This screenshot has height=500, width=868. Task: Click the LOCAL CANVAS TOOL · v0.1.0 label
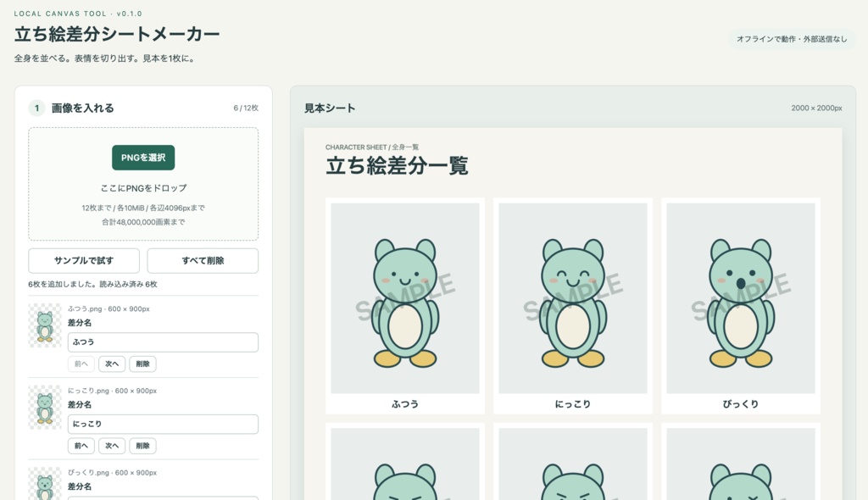pyautogui.click(x=78, y=14)
